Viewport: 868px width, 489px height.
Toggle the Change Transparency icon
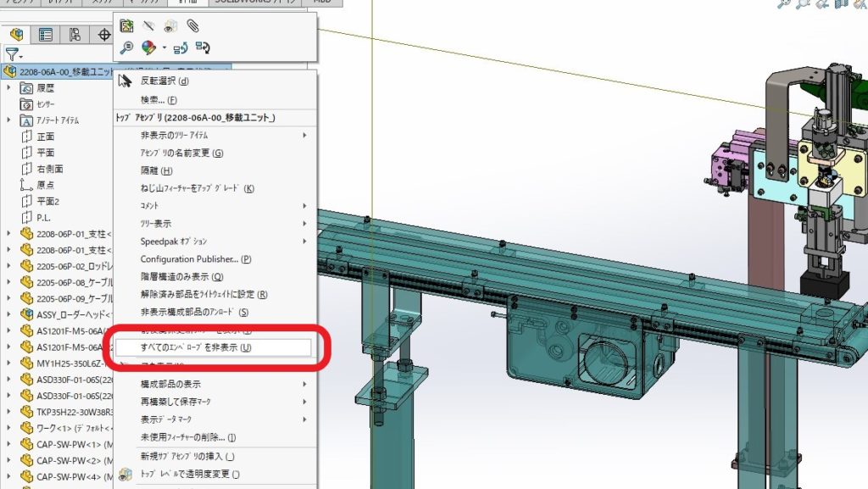pos(171,25)
